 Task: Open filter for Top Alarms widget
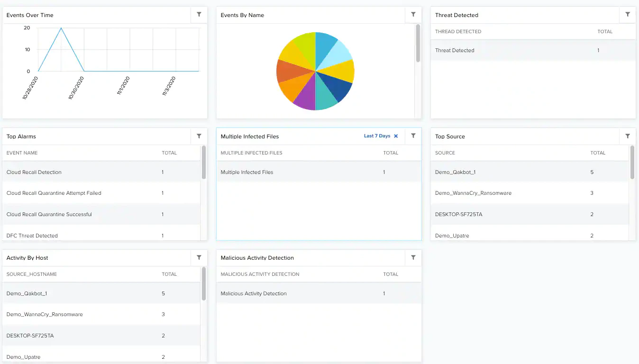click(199, 136)
